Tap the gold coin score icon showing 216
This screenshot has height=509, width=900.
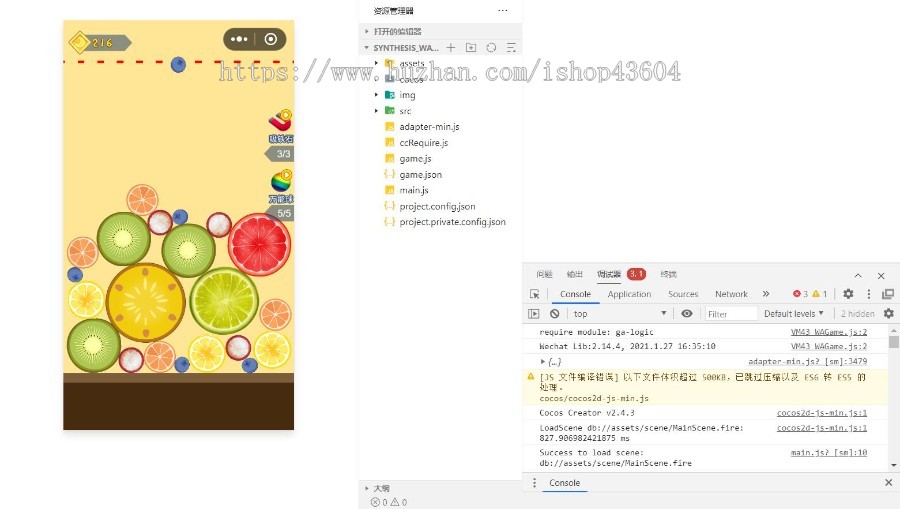(79, 42)
